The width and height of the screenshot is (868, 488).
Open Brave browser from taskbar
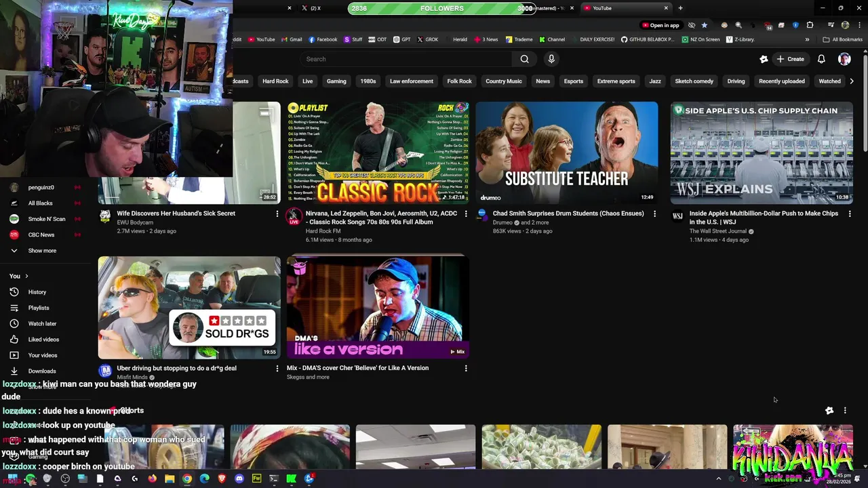click(222, 479)
